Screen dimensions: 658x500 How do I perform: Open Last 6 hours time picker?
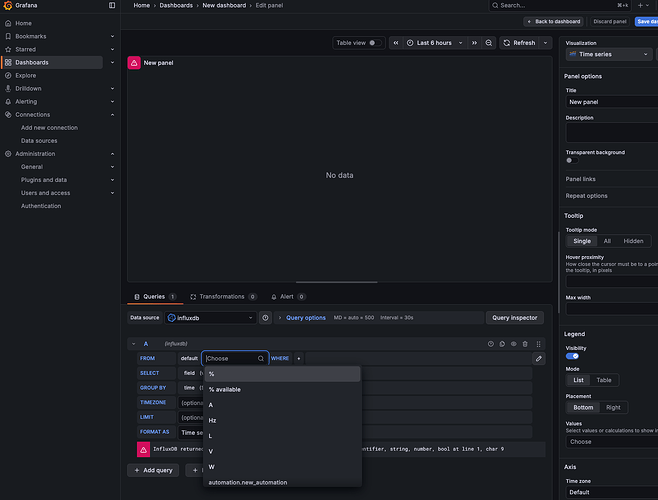click(x=434, y=43)
